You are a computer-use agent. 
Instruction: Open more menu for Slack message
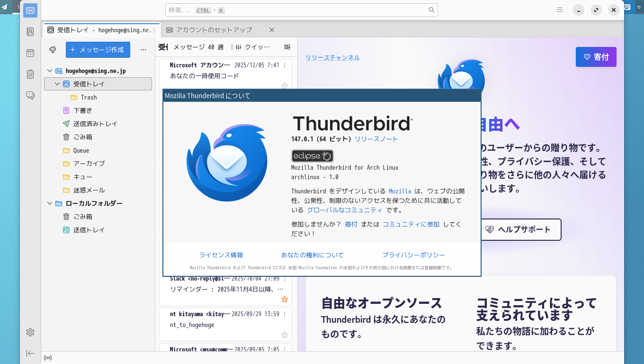pos(285,279)
